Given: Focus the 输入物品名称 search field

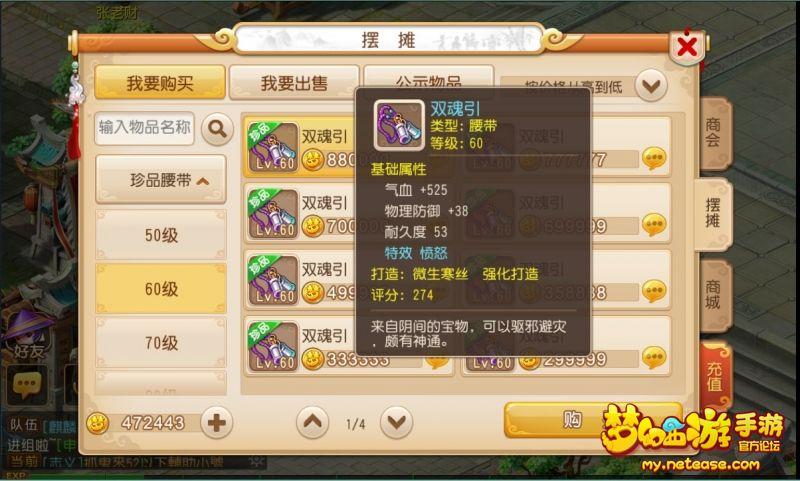Looking at the screenshot, I should (144, 128).
